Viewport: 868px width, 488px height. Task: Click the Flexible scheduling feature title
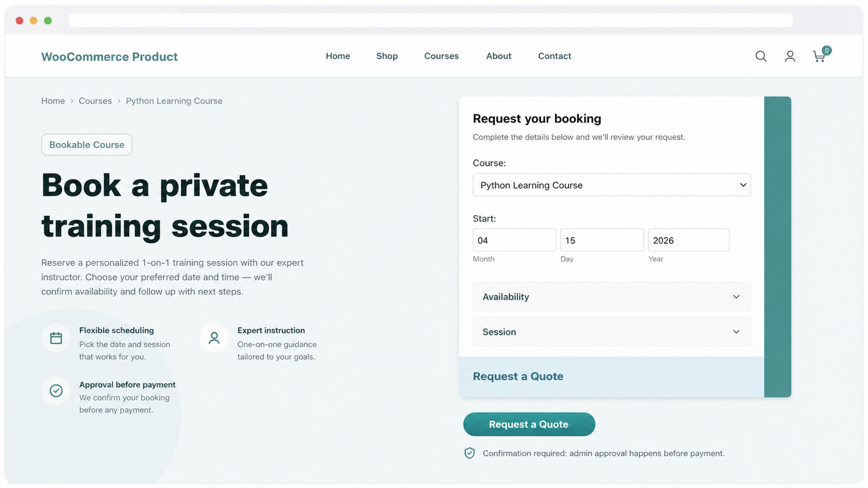point(117,330)
